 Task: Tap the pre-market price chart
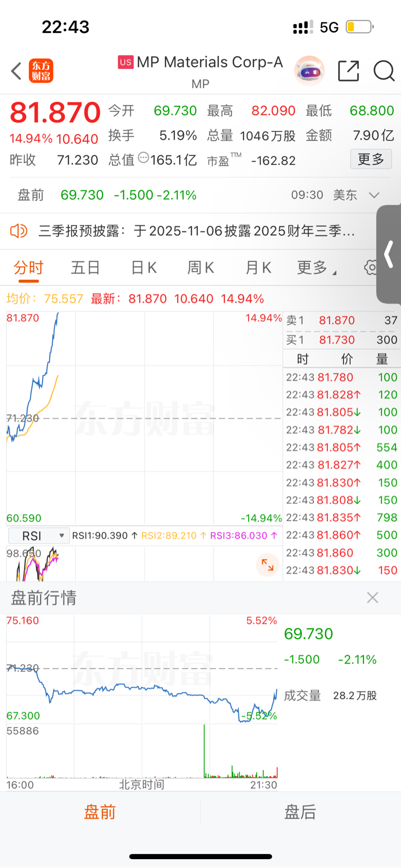coord(142,669)
